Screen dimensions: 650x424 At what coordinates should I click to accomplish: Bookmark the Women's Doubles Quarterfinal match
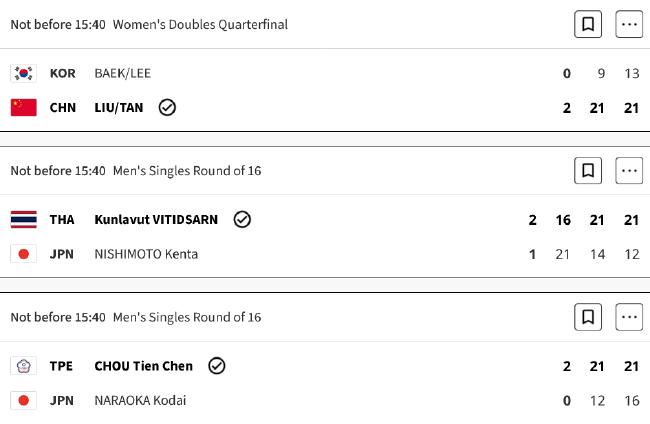[x=588, y=24]
